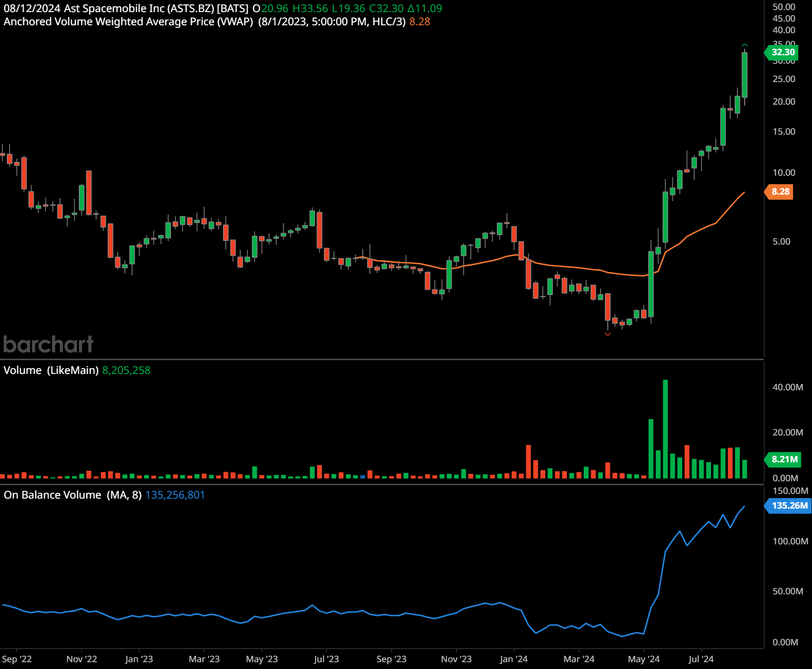Image resolution: width=812 pixels, height=669 pixels.
Task: Click the 5.00 price axis label
Action: pyautogui.click(x=781, y=241)
